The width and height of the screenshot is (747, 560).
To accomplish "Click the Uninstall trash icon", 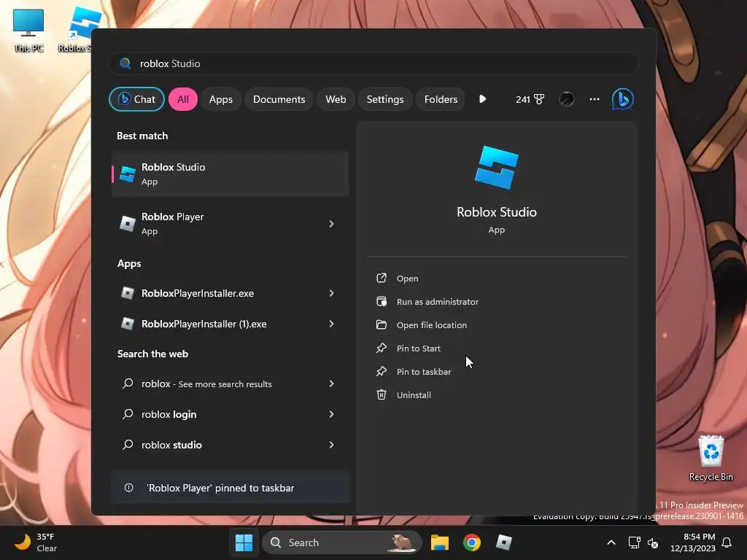I will pyautogui.click(x=381, y=394).
